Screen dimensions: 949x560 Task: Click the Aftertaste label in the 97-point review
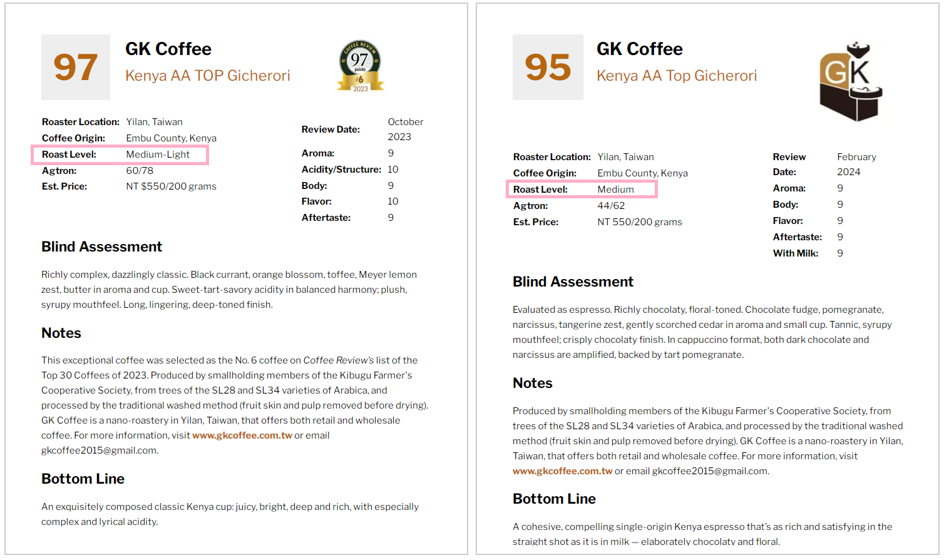326,218
